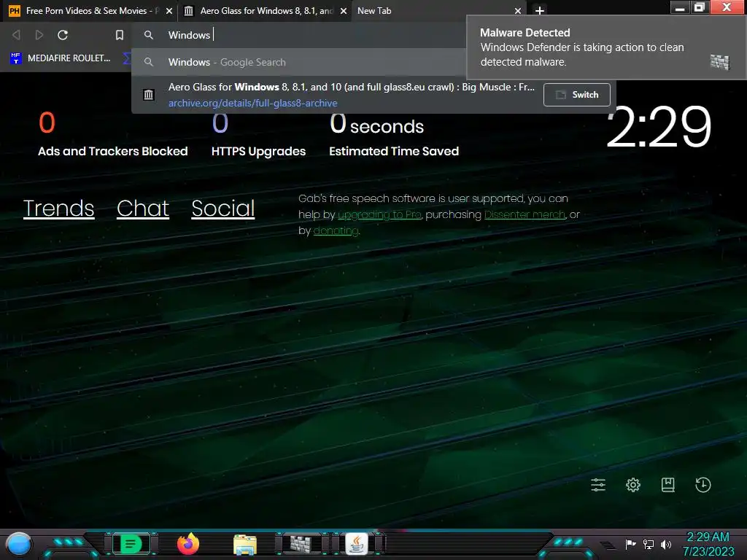Go forward with the forward arrow
Viewport: 747px width, 560px height.
39,35
